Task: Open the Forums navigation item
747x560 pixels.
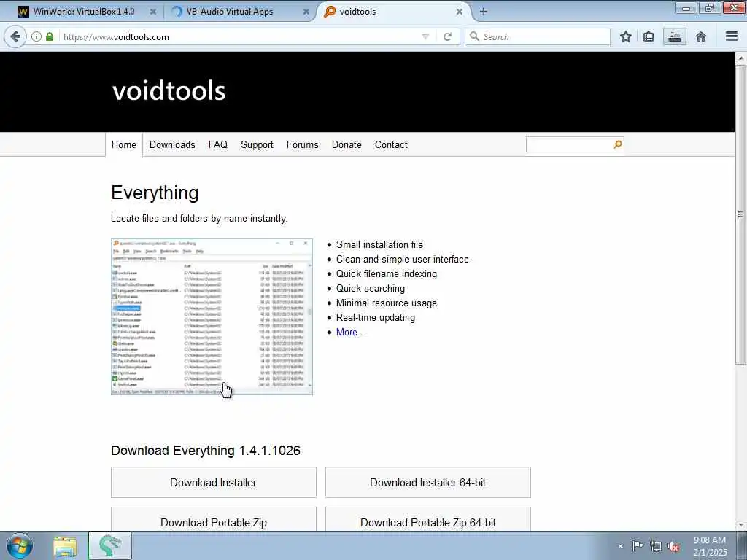Action: pyautogui.click(x=302, y=145)
